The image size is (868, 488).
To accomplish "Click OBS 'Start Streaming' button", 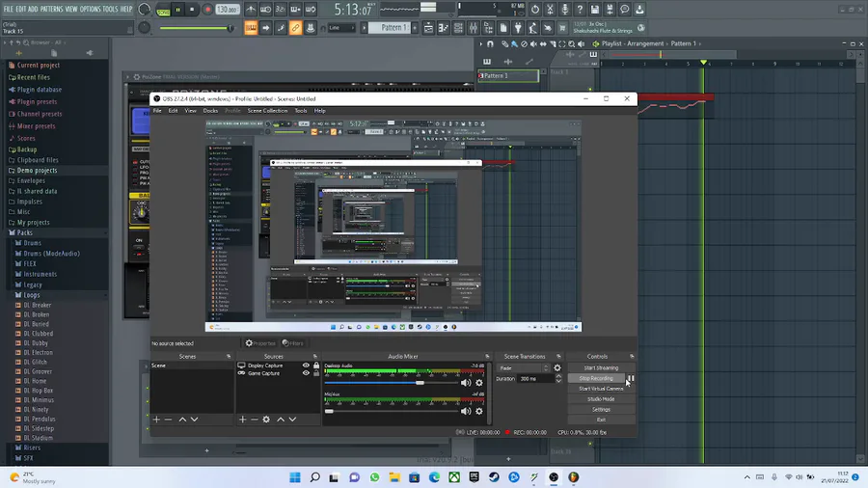I will click(601, 368).
